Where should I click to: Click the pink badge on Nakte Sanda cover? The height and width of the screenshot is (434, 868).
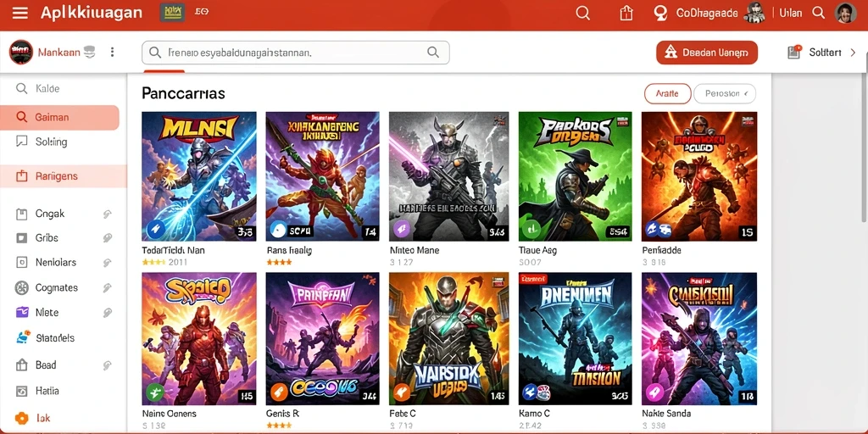[x=655, y=392]
